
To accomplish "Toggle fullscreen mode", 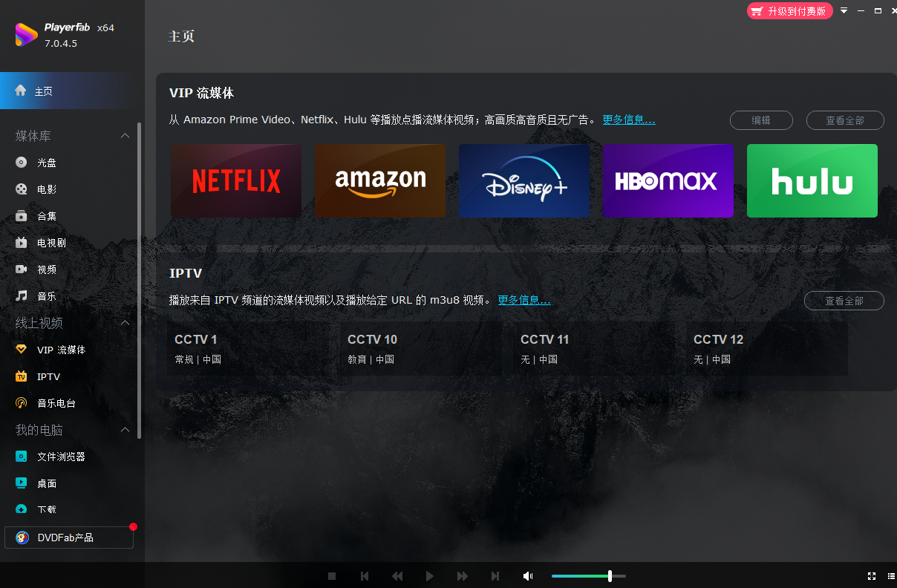I will click(871, 576).
